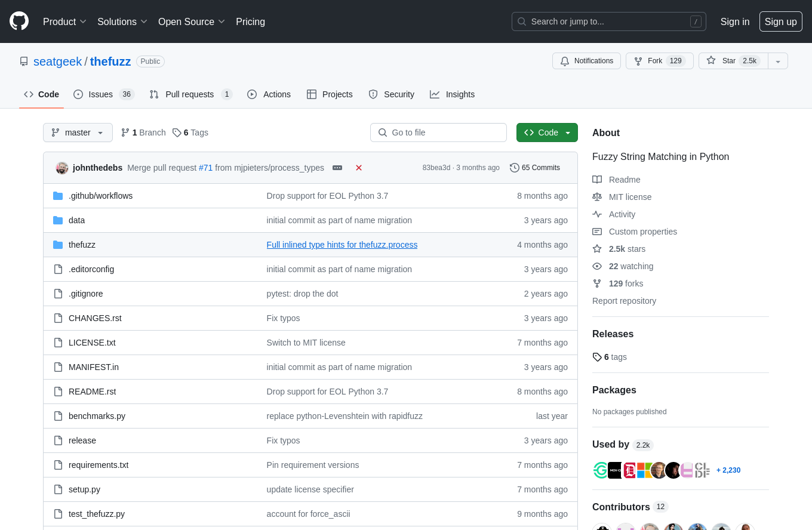Open the Open Source dropdown menu
The height and width of the screenshot is (530, 812).
point(192,21)
